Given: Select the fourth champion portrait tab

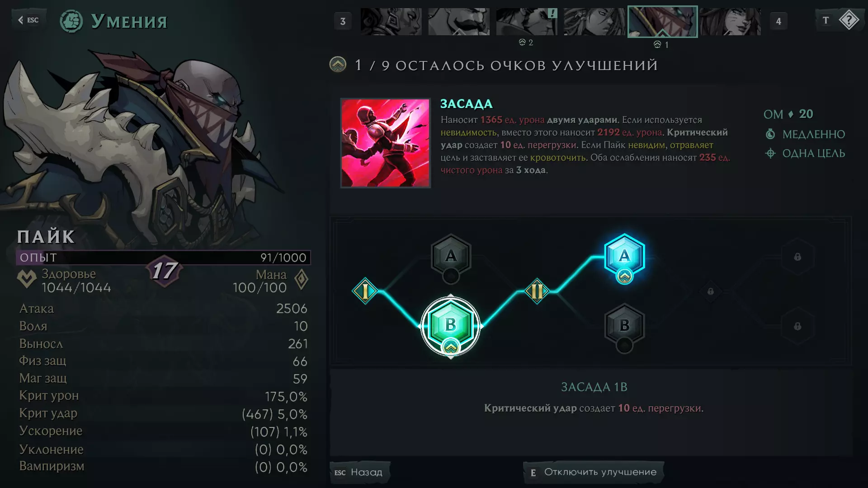Looking at the screenshot, I should pos(594,21).
